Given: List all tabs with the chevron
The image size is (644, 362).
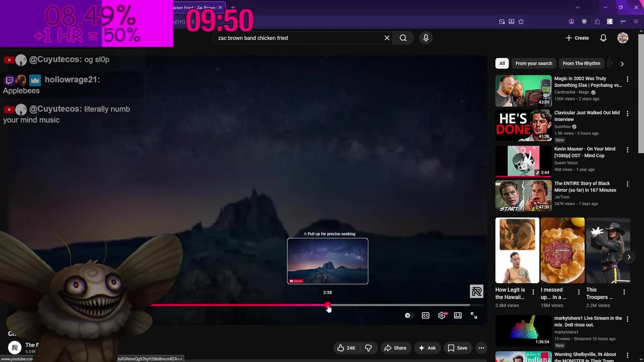Looking at the screenshot, I should (x=578, y=8).
